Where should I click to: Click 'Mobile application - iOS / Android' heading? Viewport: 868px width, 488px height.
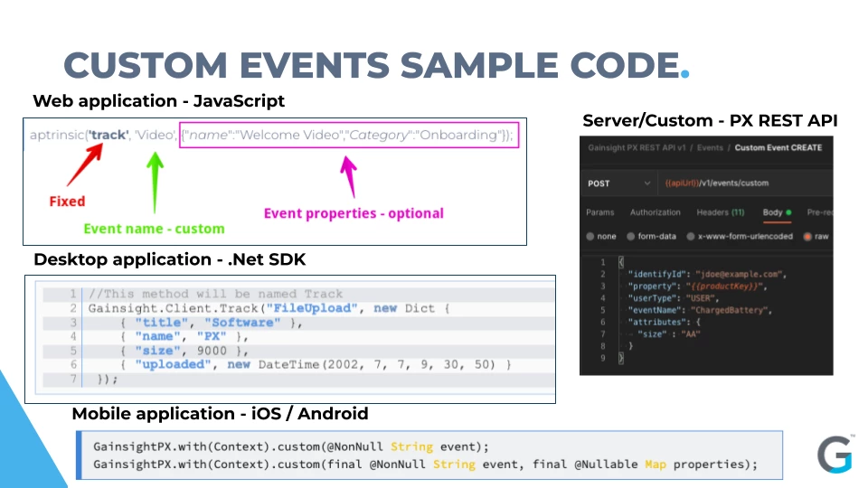pyautogui.click(x=220, y=414)
